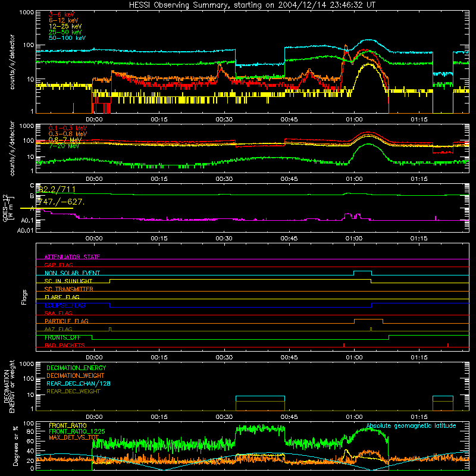Click the Flags vertical axis title
Image resolution: width=476 pixels, height=476 pixels.
point(24,297)
